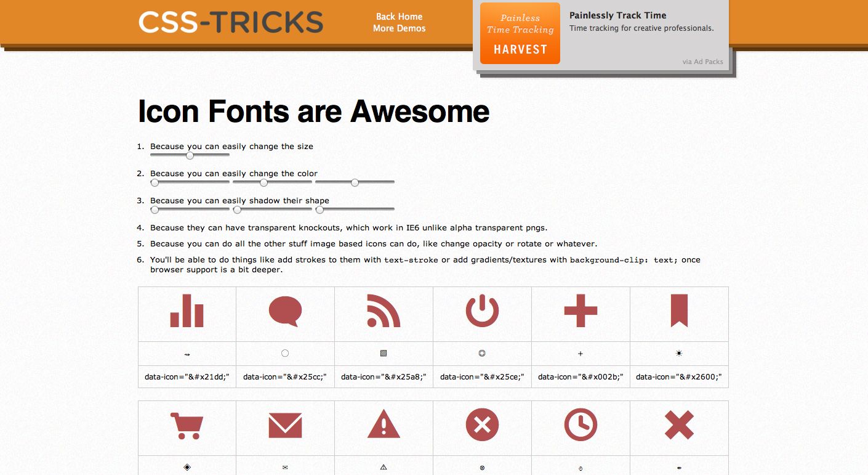
Task: Click the plus sign icon
Action: click(581, 312)
